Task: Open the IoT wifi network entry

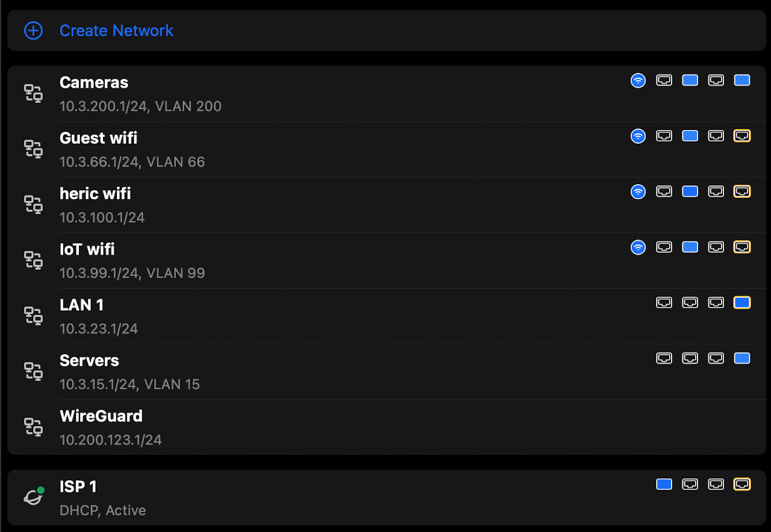Action: click(87, 250)
